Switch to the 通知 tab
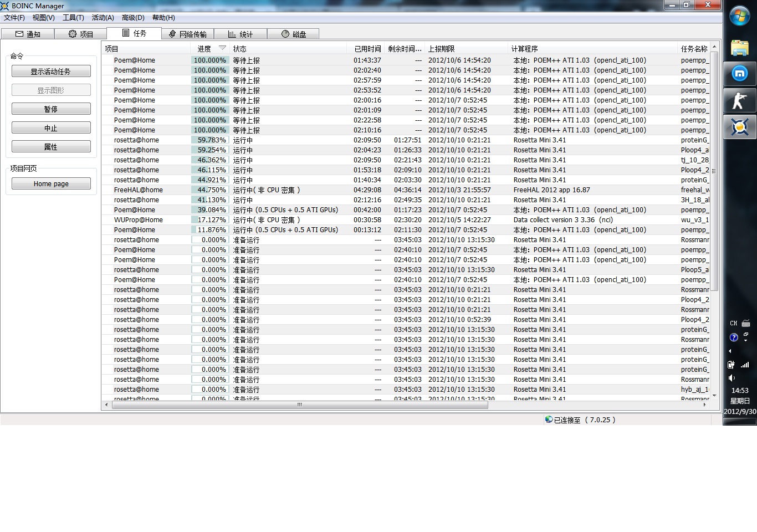 tap(28, 34)
